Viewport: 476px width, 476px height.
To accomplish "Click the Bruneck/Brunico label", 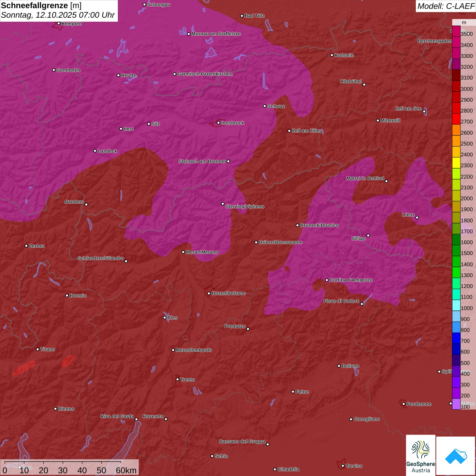I will [x=319, y=225].
